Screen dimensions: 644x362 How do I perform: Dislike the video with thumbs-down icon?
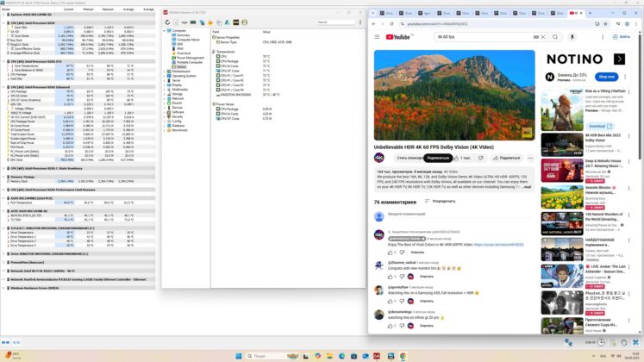pos(480,158)
